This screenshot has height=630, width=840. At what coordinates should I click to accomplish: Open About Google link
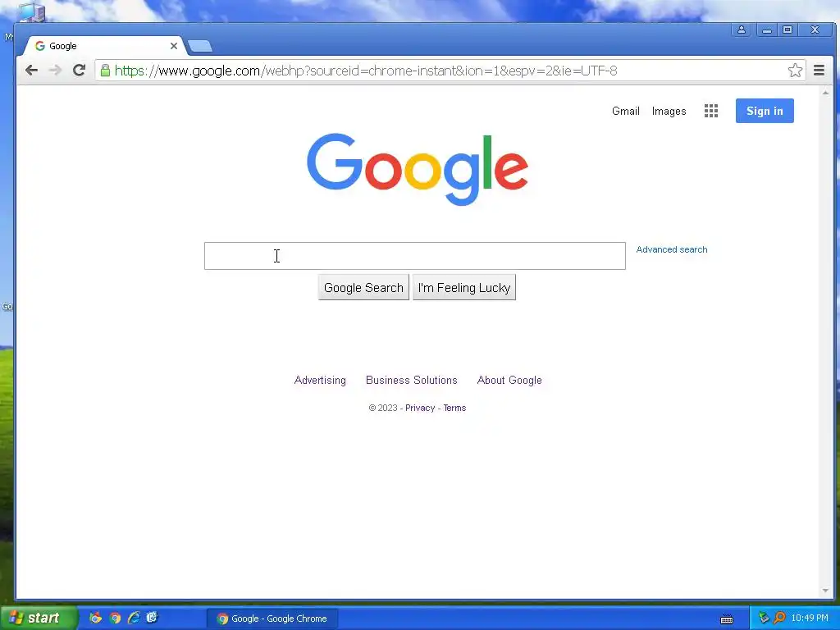click(x=509, y=380)
